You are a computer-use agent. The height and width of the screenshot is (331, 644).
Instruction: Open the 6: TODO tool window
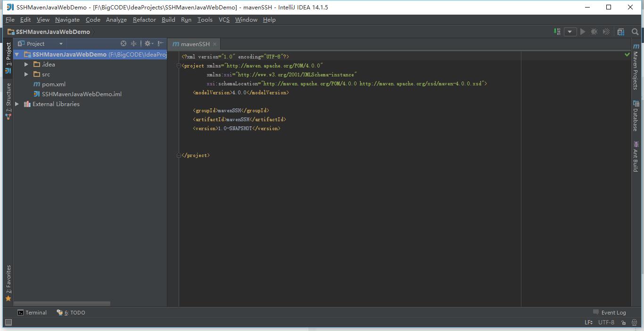point(71,312)
